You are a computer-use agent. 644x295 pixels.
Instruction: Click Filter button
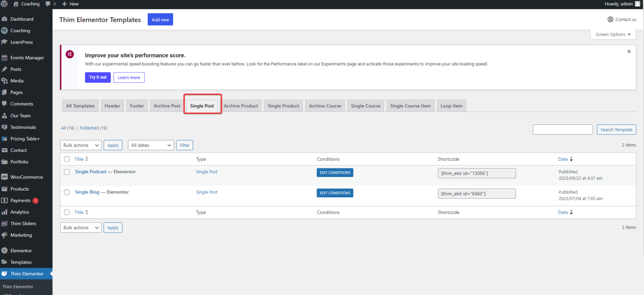coord(184,145)
